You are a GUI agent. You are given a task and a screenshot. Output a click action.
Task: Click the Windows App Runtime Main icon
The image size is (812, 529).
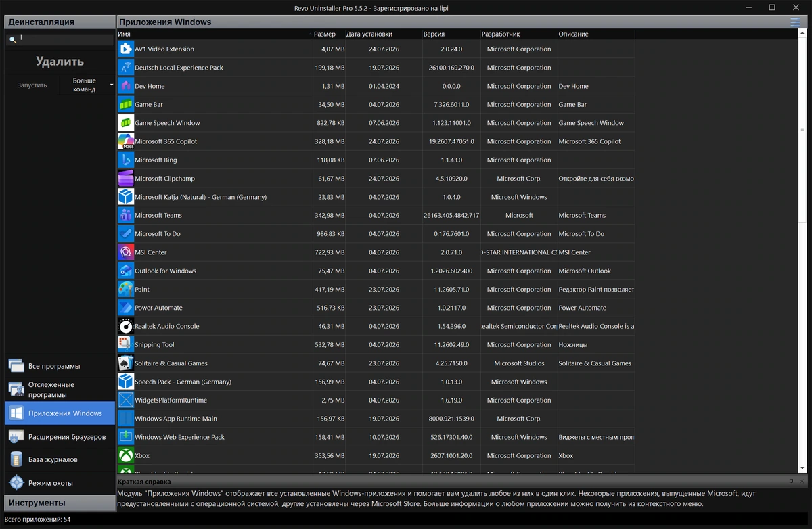(x=126, y=419)
